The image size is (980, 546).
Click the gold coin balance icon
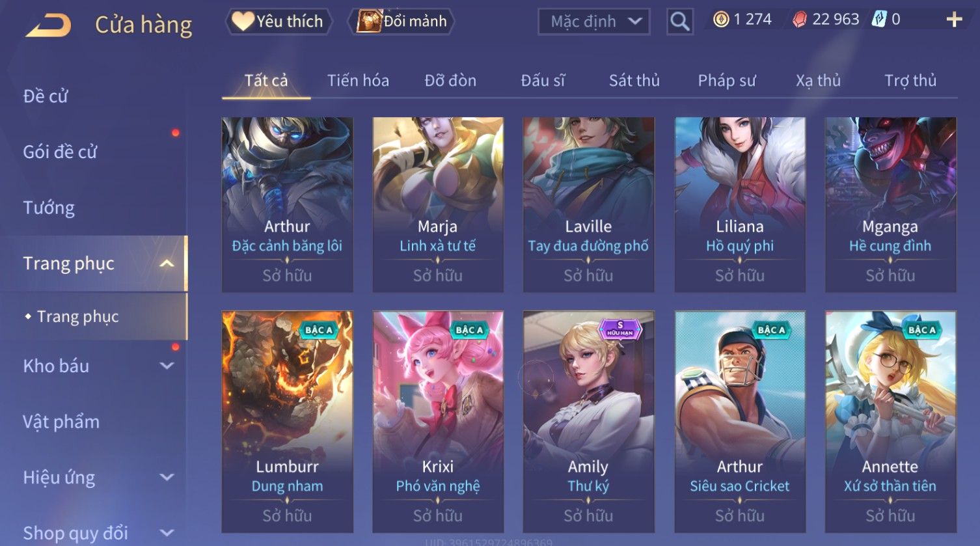pos(720,20)
